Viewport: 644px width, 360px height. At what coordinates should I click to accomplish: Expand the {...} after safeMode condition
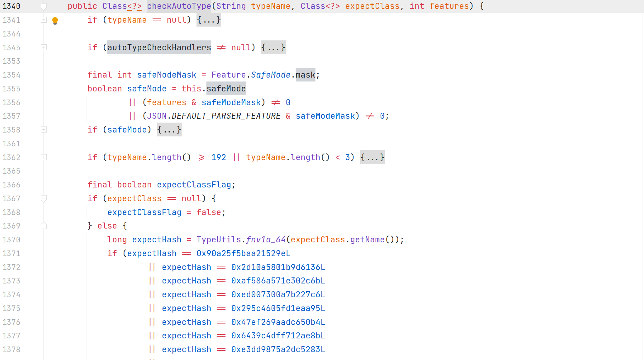169,130
